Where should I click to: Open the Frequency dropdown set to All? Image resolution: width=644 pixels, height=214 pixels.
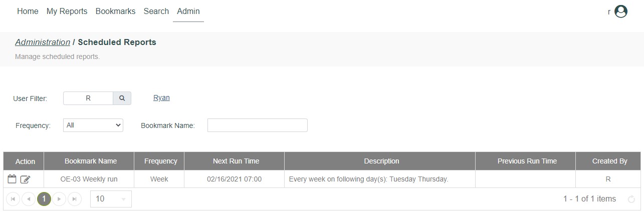point(93,125)
